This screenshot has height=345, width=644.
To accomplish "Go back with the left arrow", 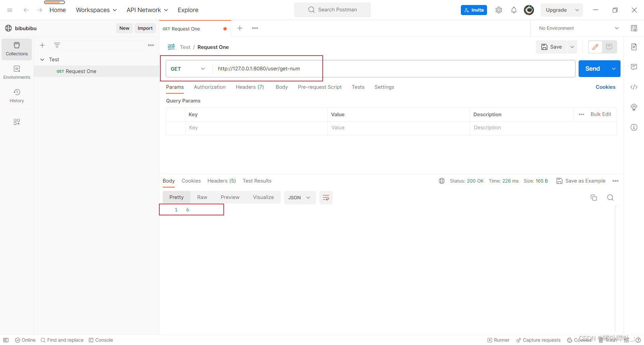I will [x=26, y=10].
